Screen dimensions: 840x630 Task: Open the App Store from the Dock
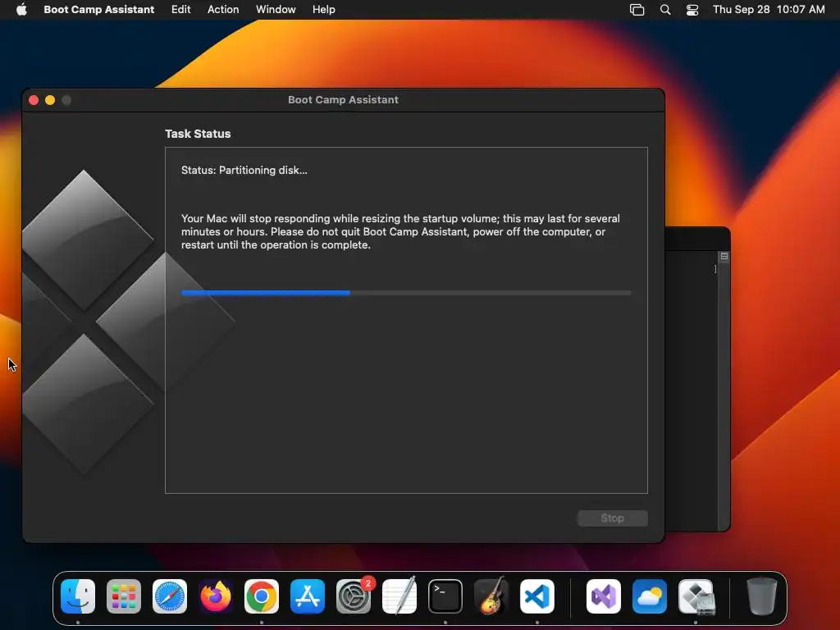[308, 596]
